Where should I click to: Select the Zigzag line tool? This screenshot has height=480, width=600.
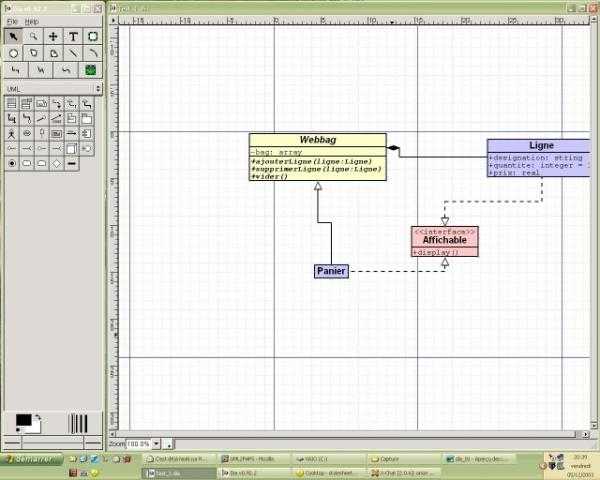16,70
